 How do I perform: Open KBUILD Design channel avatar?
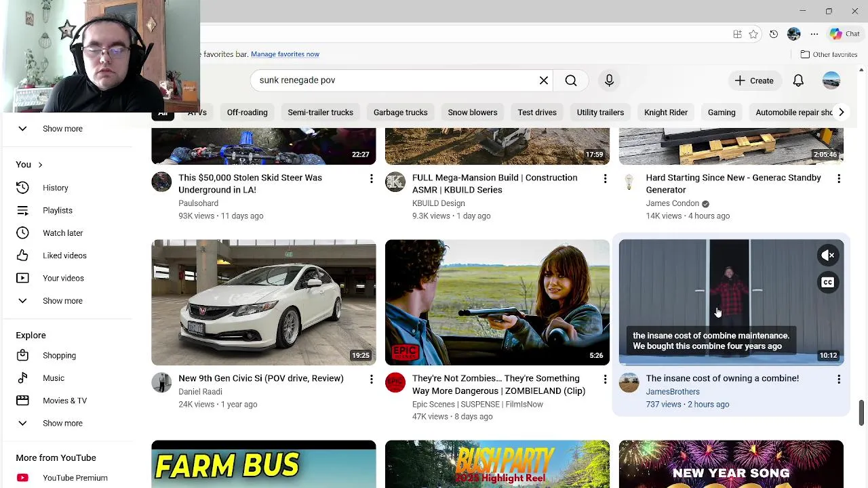(x=395, y=182)
